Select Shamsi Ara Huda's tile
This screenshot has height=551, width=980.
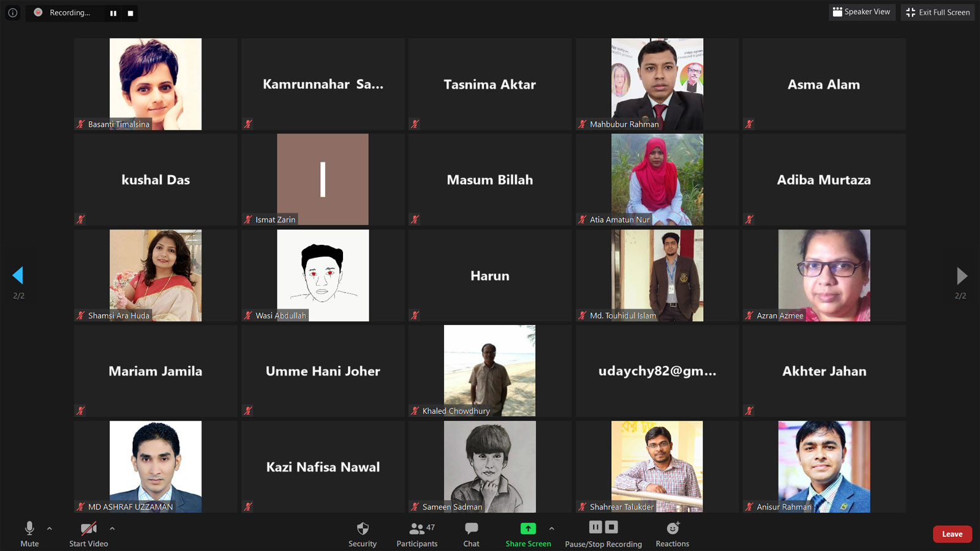[x=156, y=275]
